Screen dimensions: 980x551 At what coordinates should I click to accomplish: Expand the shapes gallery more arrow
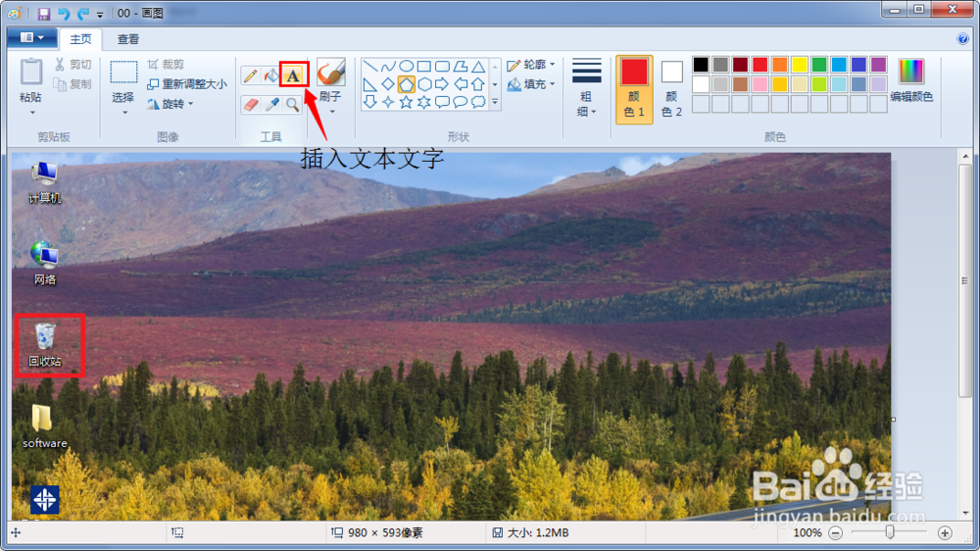pos(495,101)
